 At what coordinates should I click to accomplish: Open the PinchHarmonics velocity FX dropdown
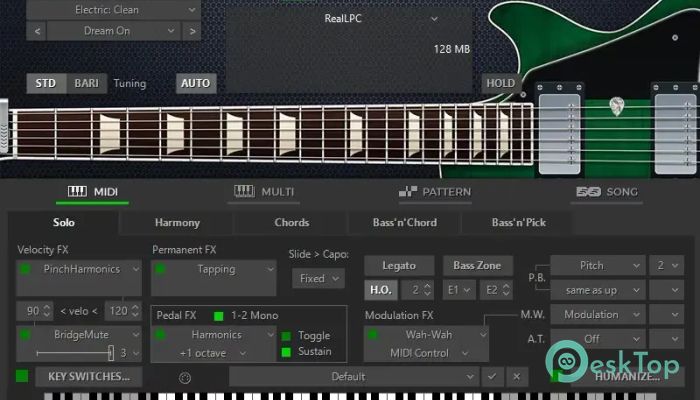[82, 270]
